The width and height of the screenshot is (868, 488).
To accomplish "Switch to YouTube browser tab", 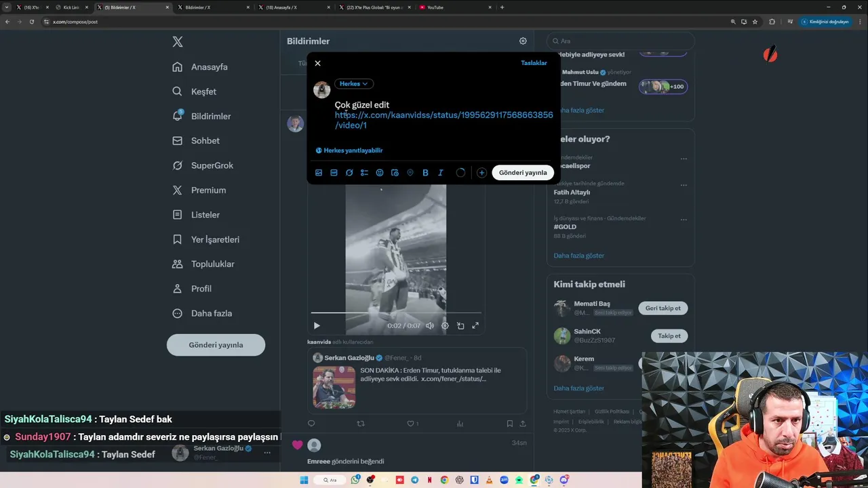I will point(456,7).
